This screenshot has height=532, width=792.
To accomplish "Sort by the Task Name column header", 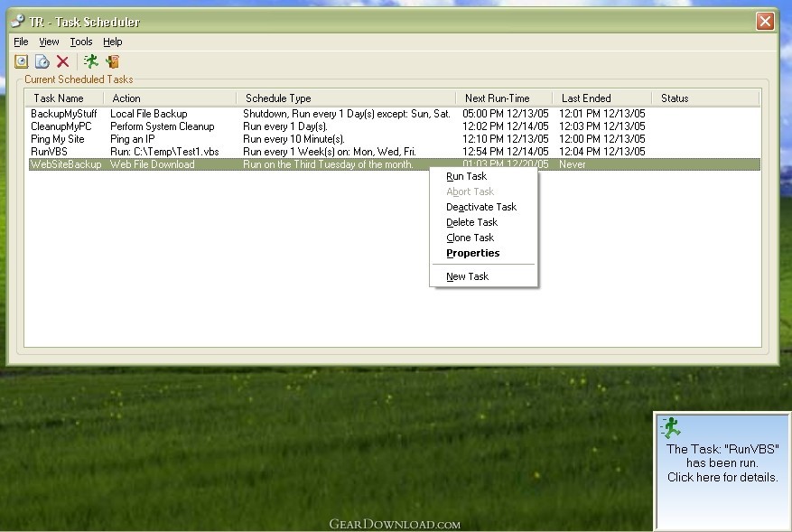I will pos(65,98).
